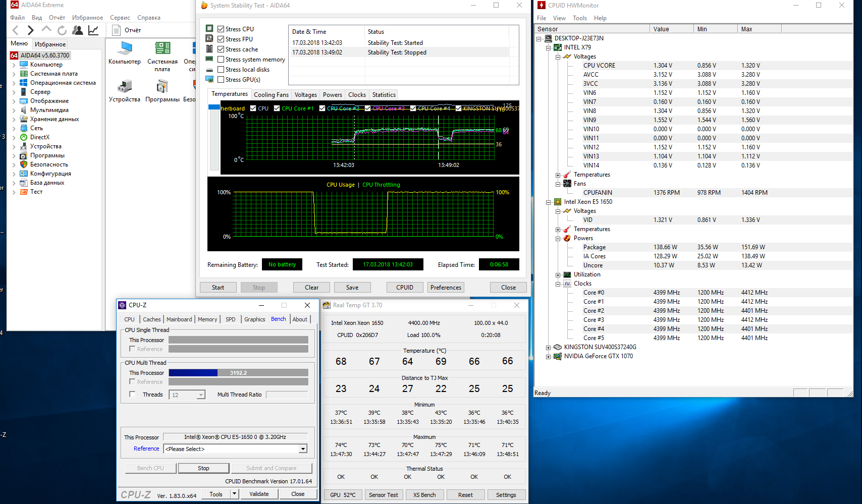Open the AIDA64 users toolbar icon
Viewport: 862px width, 504px height.
78,30
